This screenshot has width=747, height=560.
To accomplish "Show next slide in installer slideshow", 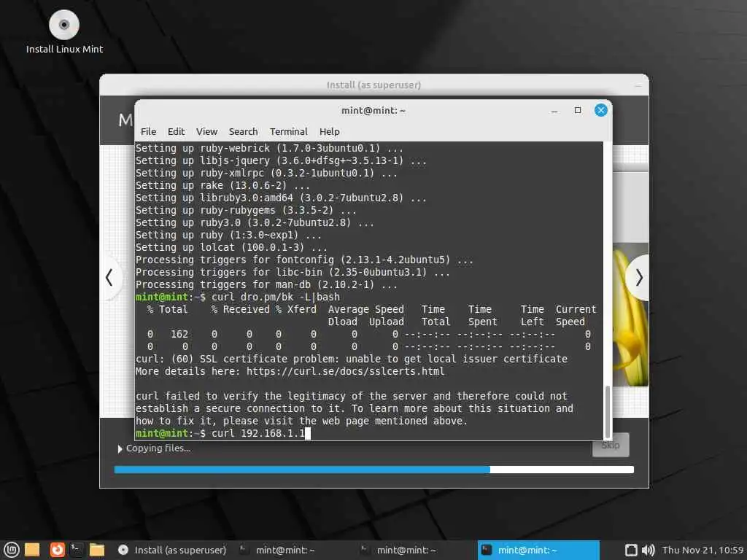I will pyautogui.click(x=638, y=278).
